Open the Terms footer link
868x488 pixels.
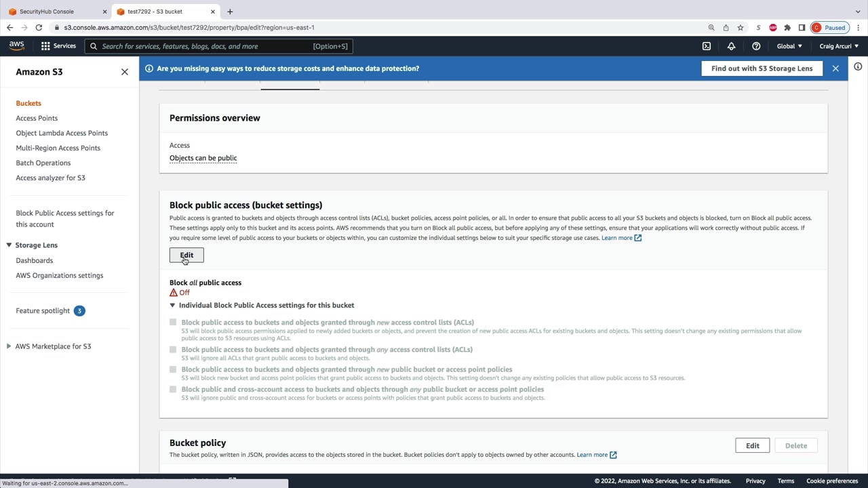[x=786, y=481]
